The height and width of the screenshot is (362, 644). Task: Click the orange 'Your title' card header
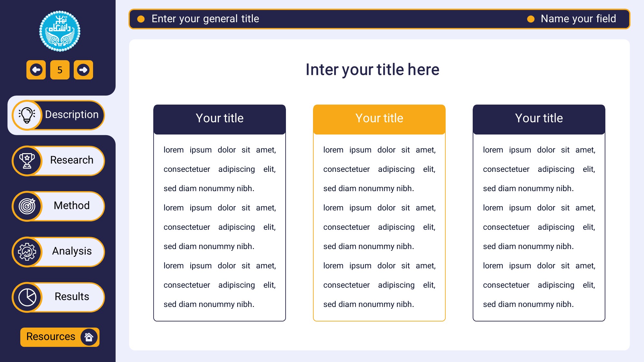click(x=379, y=119)
